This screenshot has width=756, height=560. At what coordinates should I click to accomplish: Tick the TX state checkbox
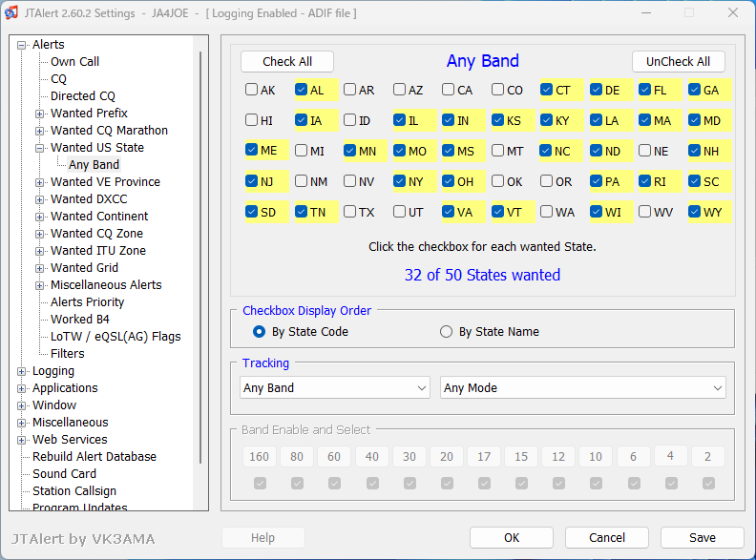coord(349,212)
